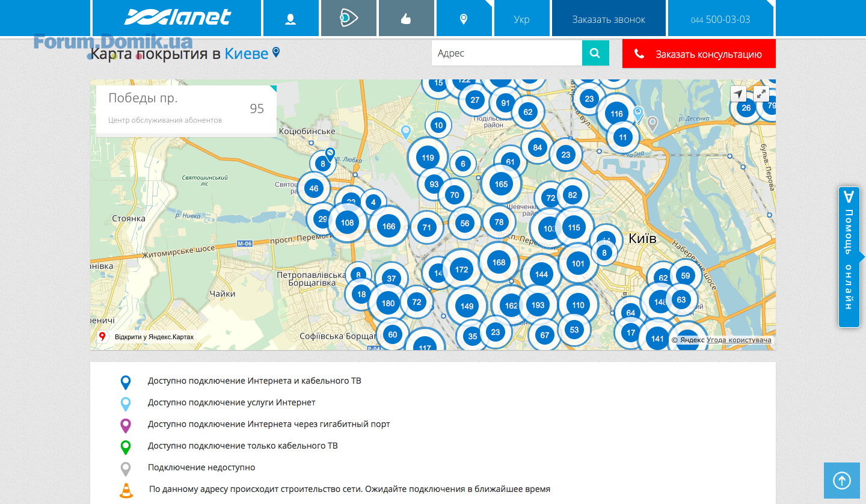866x504 pixels.
Task: Focus the Адрес search field
Action: click(x=507, y=53)
